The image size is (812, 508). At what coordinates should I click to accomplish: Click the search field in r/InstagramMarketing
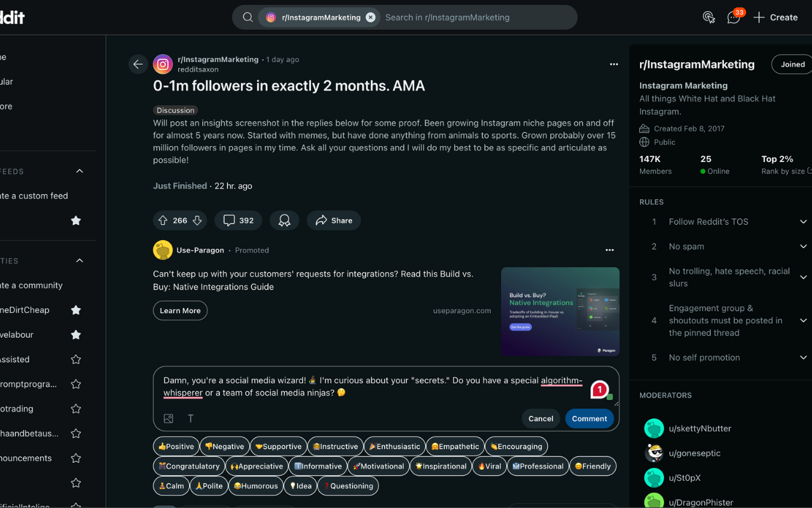[x=476, y=18]
